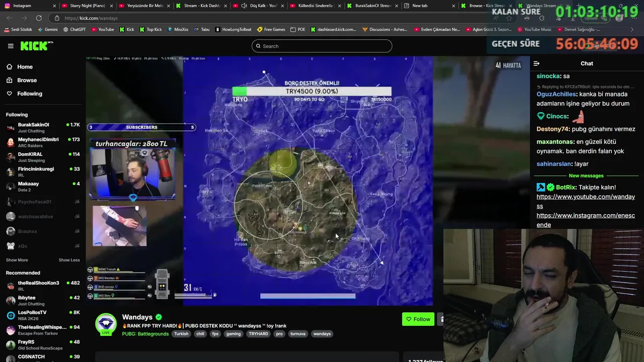Collapse following list with Show Less
Screen dimensions: 644x362
point(69,260)
